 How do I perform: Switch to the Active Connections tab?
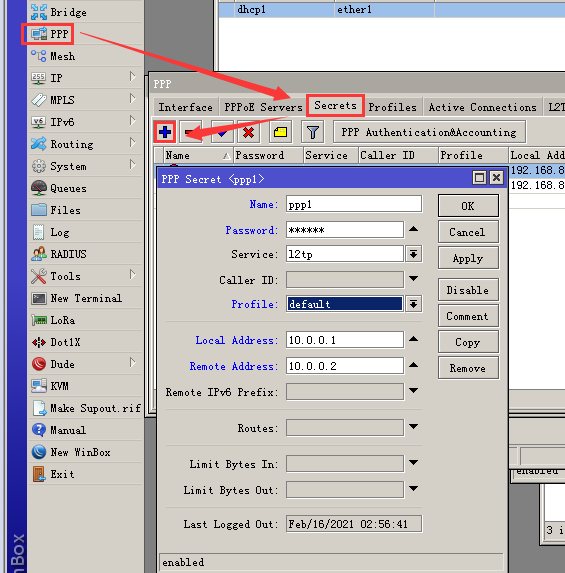[482, 107]
